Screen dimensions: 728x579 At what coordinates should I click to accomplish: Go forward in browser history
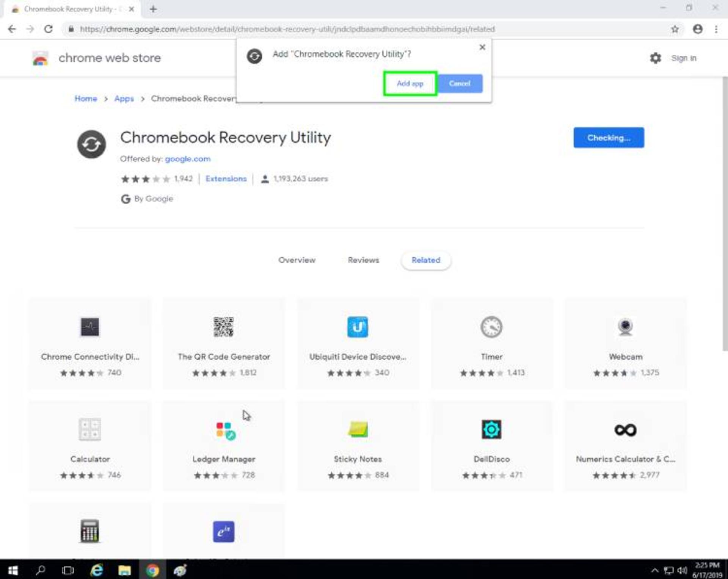(x=30, y=29)
